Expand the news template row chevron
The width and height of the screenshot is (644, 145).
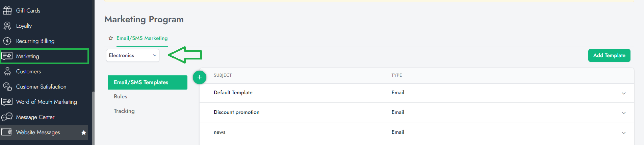(623, 133)
